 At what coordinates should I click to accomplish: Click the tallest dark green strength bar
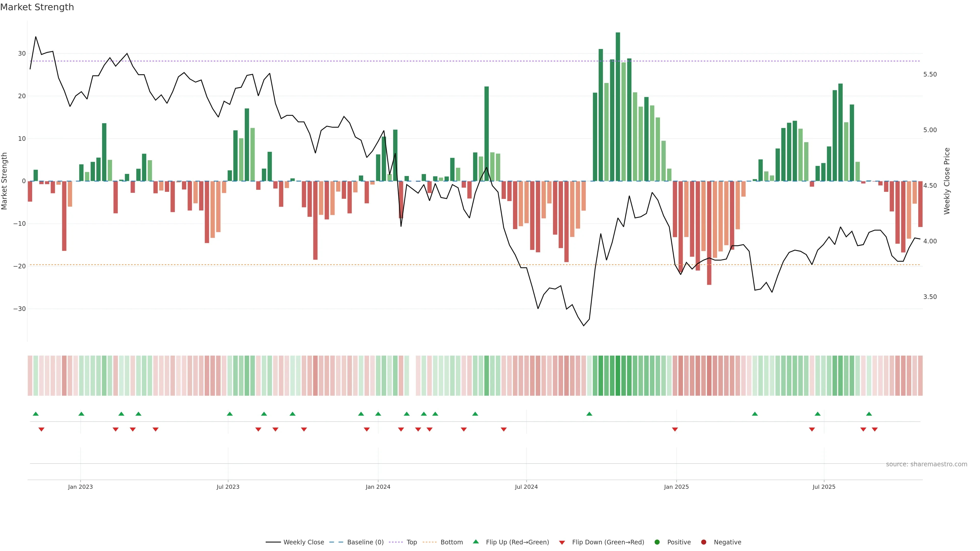tap(618, 106)
